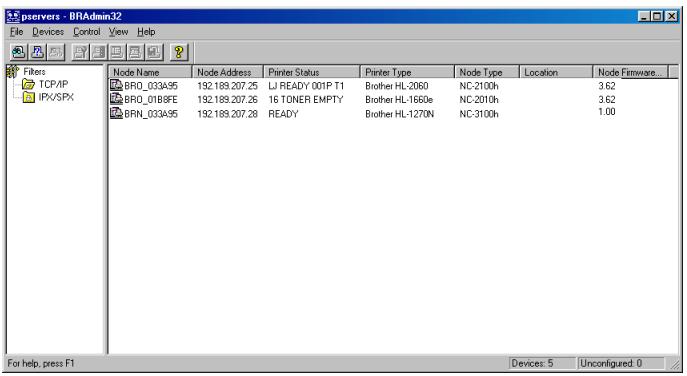Select the Filters tree label
Viewport: 687px width, 376px height.
coord(34,71)
